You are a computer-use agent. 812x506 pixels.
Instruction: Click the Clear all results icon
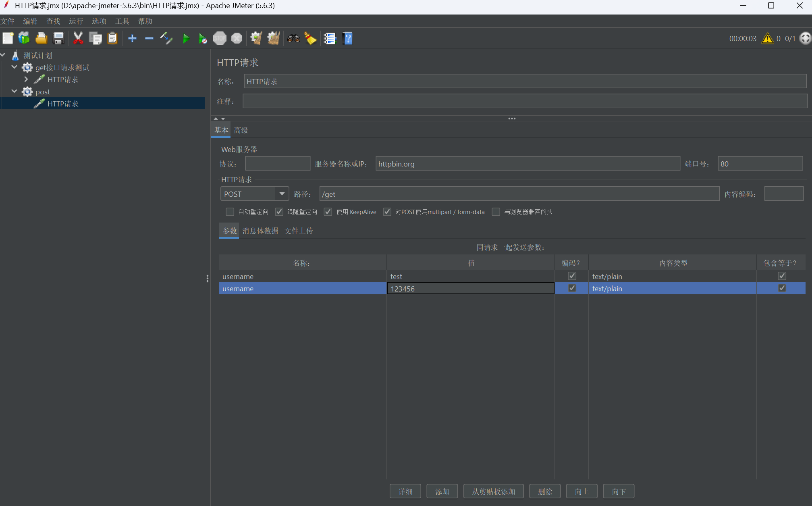(273, 39)
